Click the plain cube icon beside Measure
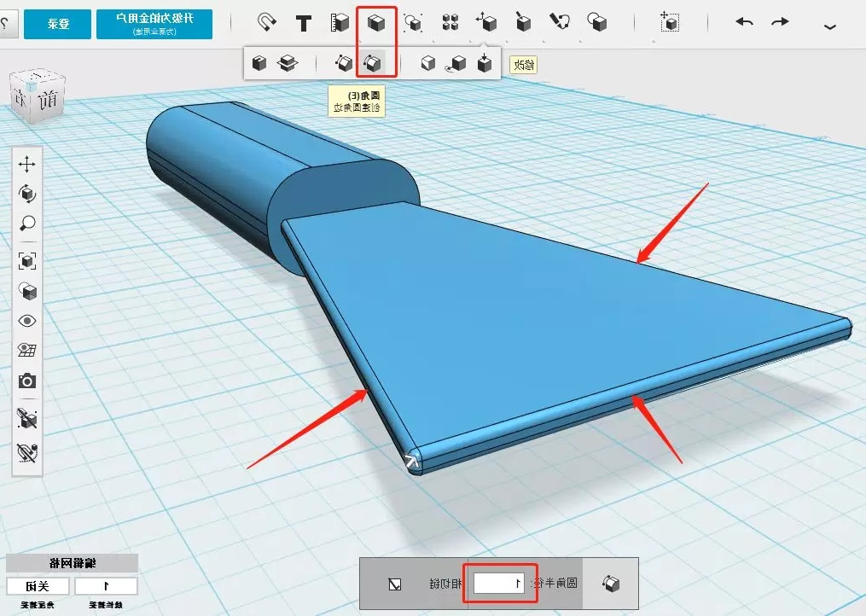Screen dimensions: 866x616 pos(376,23)
